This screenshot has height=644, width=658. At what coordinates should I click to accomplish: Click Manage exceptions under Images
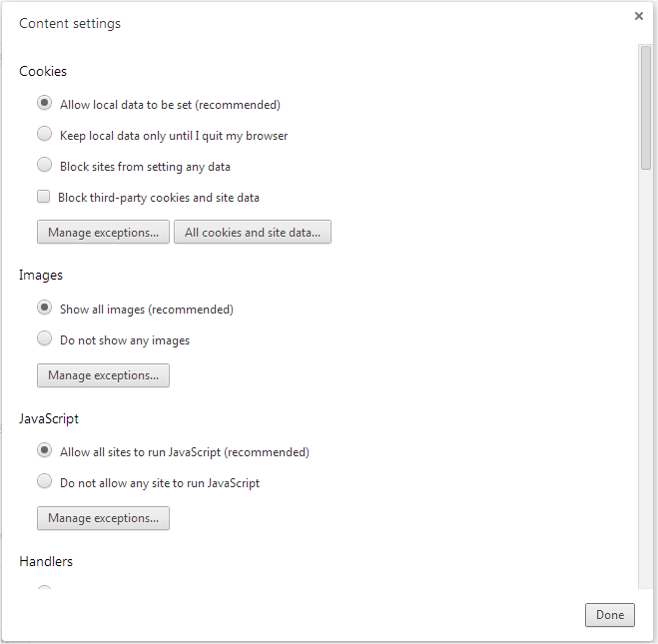point(103,375)
